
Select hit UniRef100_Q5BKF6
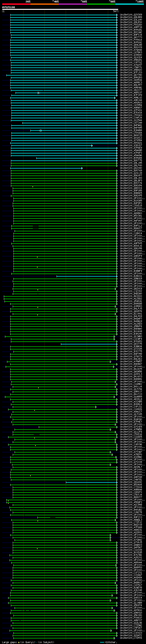[x=131, y=326]
